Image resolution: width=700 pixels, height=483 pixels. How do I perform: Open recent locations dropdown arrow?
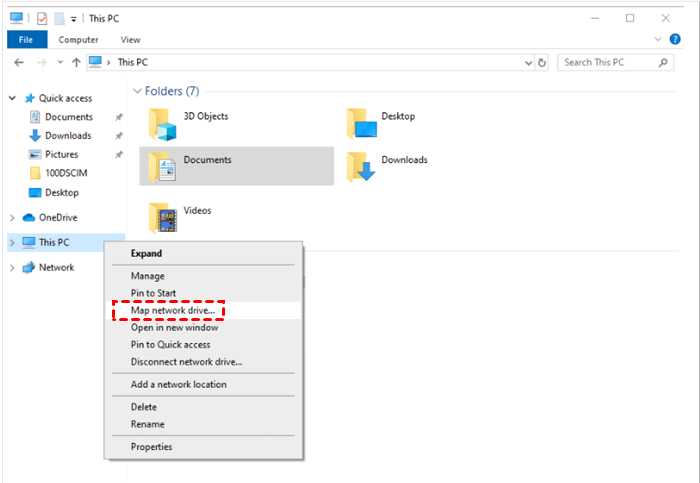(60, 62)
